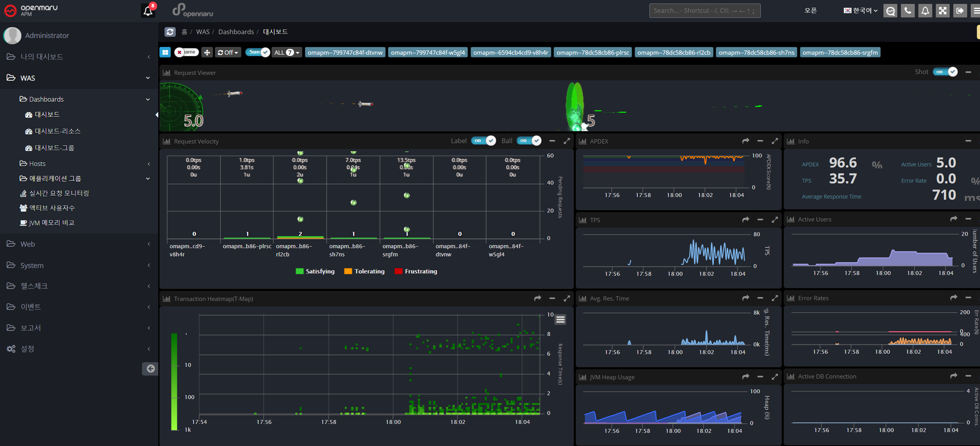Open Transaction Heatmap chart hamburger menu
The image size is (980, 446).
(x=560, y=320)
